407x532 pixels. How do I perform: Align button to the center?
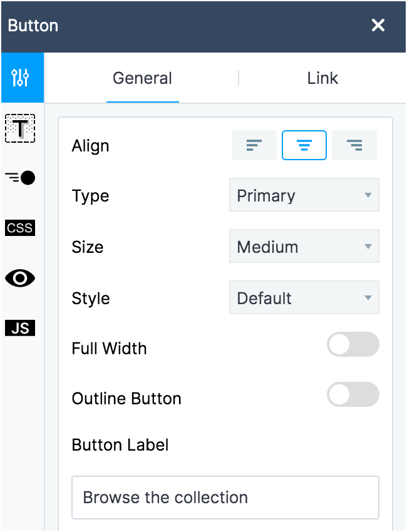point(304,146)
